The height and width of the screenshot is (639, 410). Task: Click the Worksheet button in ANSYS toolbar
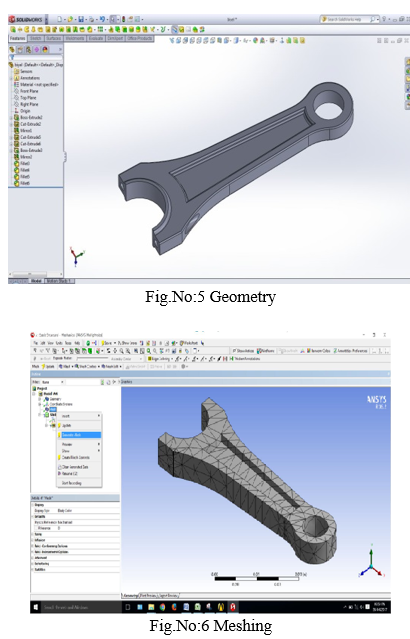tap(189, 343)
